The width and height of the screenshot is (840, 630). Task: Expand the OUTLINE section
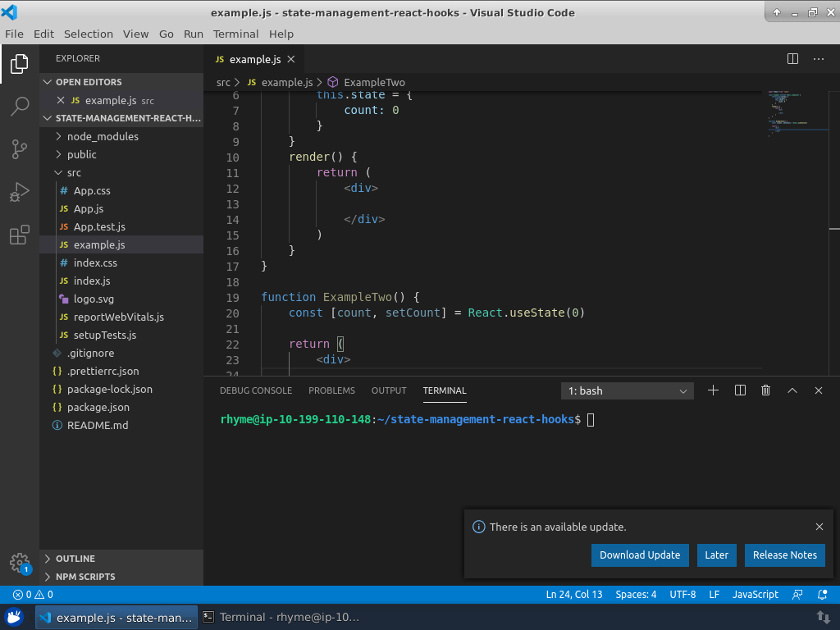click(75, 559)
